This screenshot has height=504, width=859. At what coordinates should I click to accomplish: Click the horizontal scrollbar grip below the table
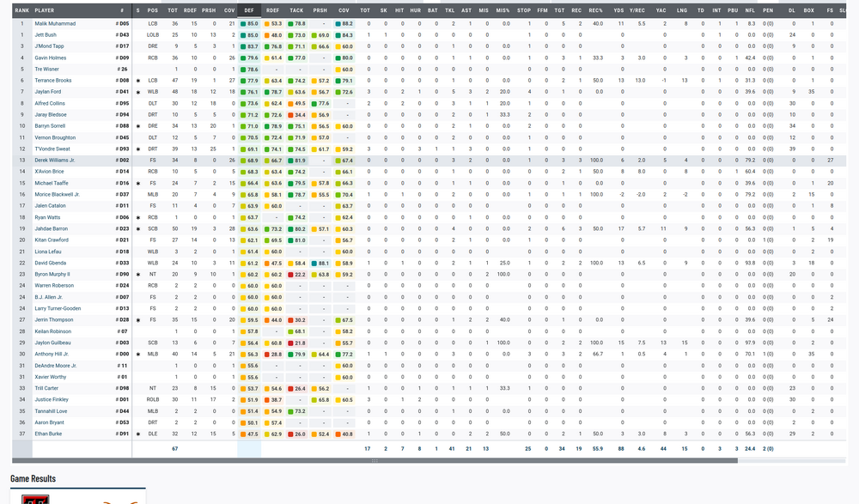(374, 461)
